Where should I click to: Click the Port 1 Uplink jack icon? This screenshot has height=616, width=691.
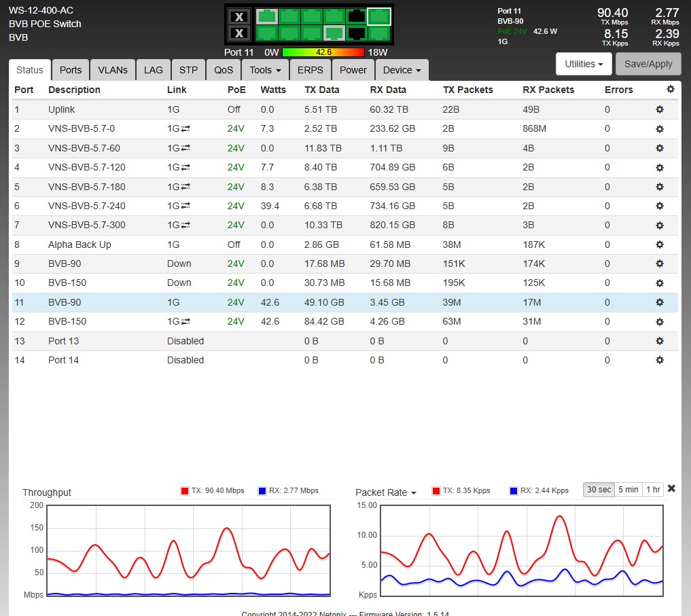[268, 16]
